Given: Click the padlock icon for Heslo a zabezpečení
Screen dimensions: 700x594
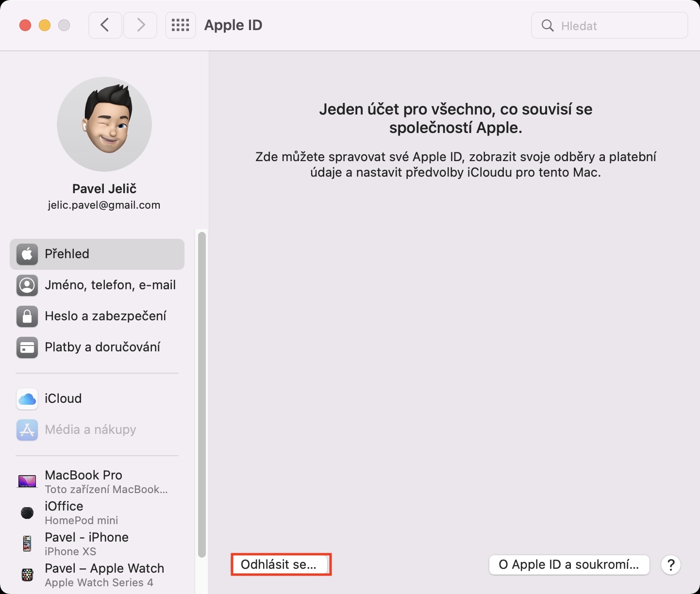Looking at the screenshot, I should pyautogui.click(x=27, y=316).
